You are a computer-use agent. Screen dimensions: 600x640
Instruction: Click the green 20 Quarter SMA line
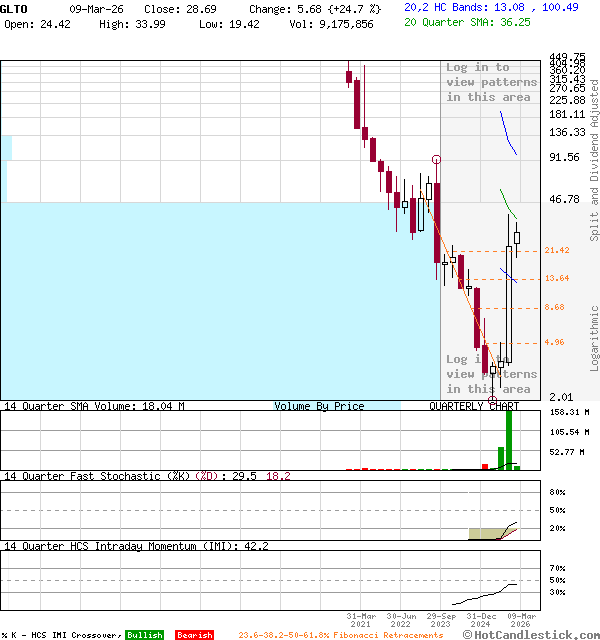click(x=509, y=204)
